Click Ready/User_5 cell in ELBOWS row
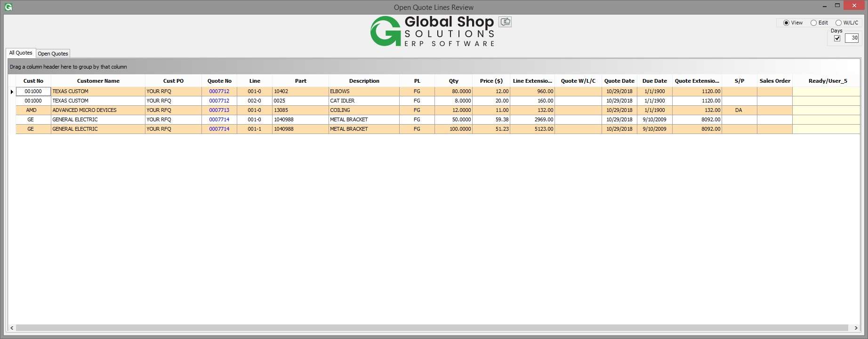868x339 pixels. pos(827,91)
